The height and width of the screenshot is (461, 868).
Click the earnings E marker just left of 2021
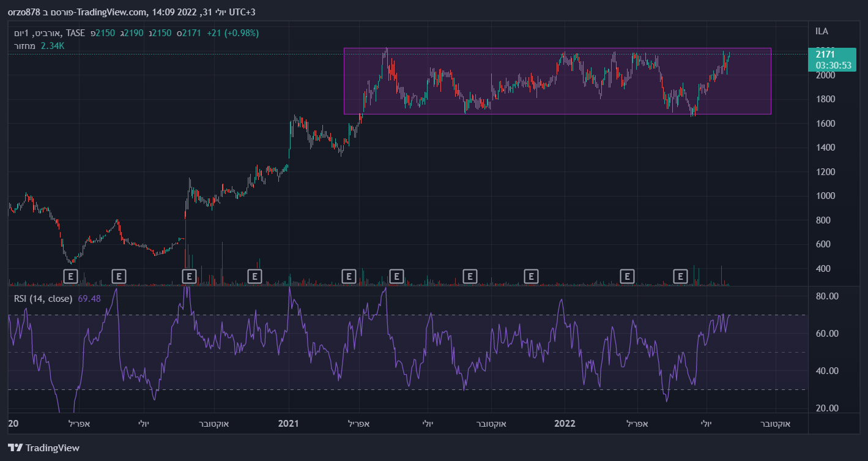click(254, 277)
